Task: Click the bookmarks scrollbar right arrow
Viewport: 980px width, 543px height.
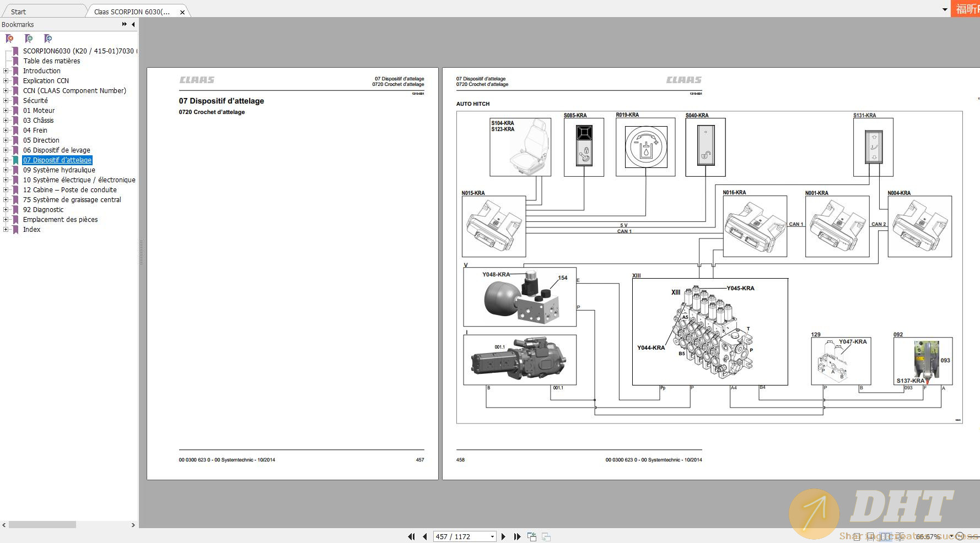Action: tap(133, 525)
